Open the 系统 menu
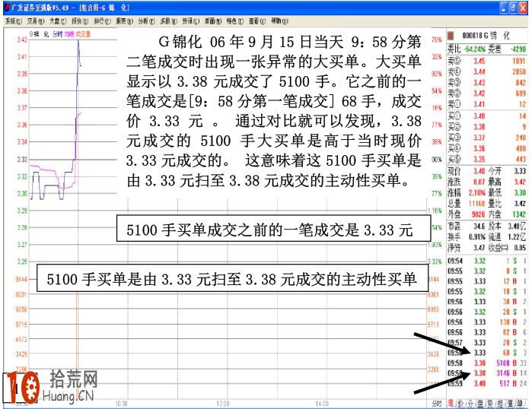The image size is (532, 409). 14,21
